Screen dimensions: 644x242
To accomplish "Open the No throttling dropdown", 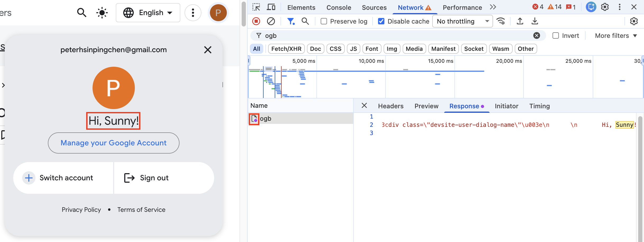I will (x=462, y=21).
